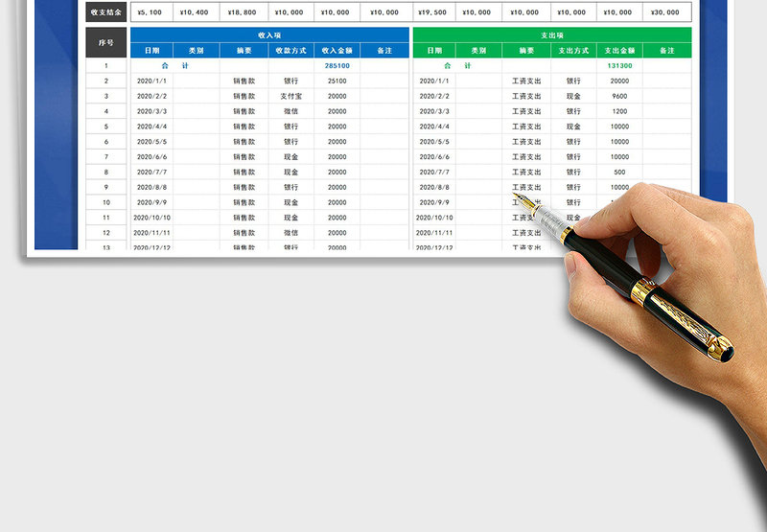The image size is (767, 532).
Task: Click the expense total cell 131300
Action: click(619, 65)
